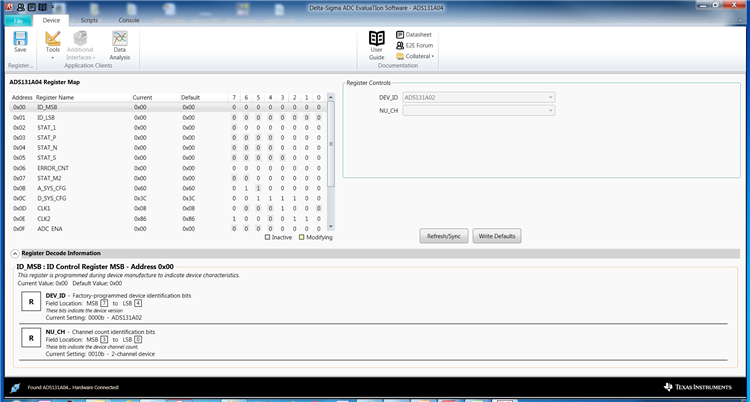Click the Current column header

point(142,98)
